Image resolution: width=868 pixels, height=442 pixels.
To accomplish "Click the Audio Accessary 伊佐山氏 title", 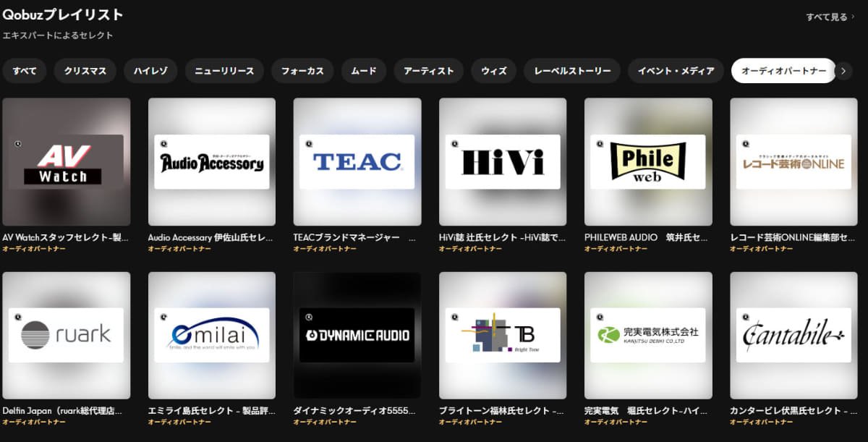I will point(211,237).
